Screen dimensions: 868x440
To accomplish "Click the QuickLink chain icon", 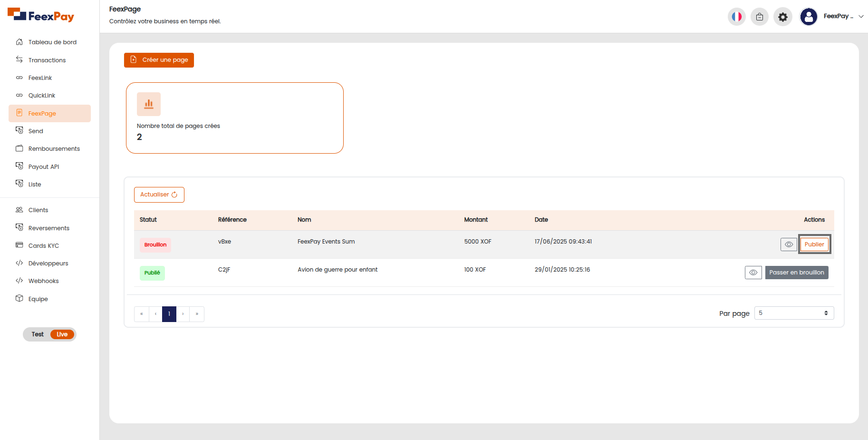I will [x=19, y=95].
